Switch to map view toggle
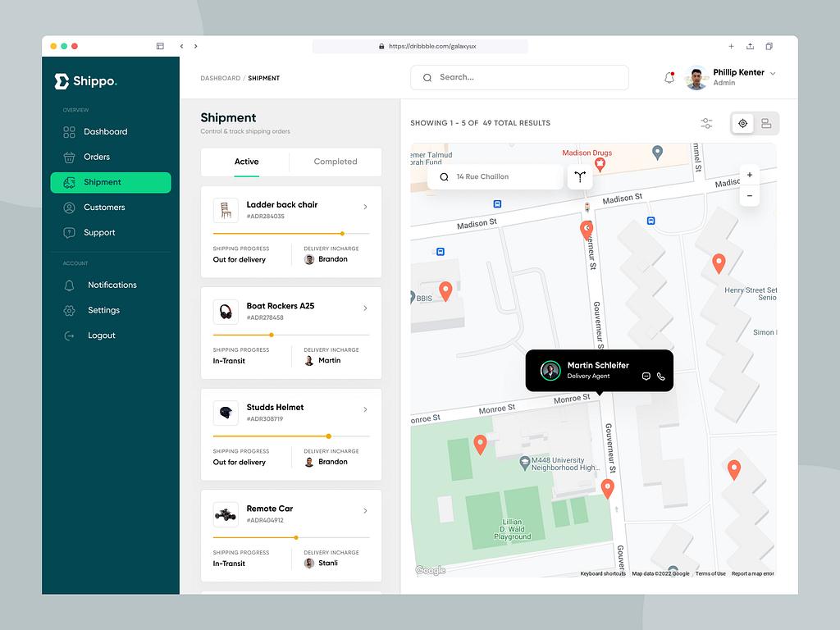Viewport: 840px width, 630px height. coord(742,123)
